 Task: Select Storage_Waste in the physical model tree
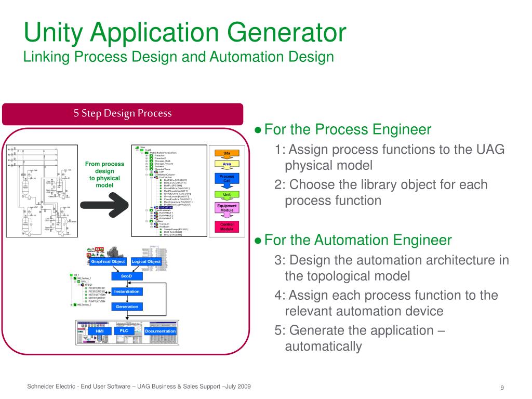[164, 164]
